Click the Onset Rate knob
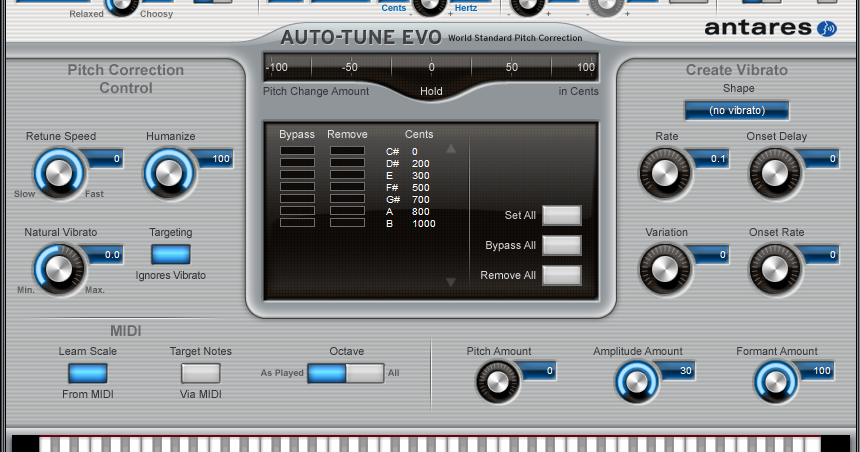Screen dimensions: 860x452 pyautogui.click(x=774, y=269)
